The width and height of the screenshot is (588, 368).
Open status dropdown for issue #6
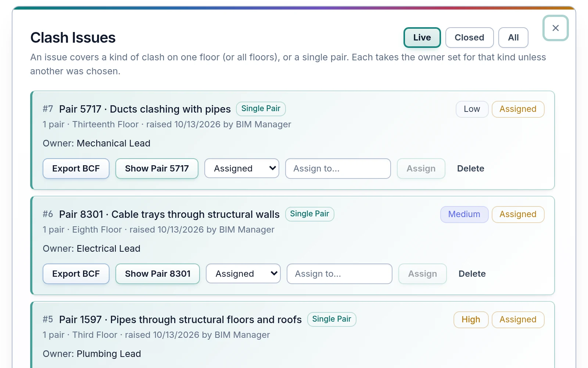[243, 274]
